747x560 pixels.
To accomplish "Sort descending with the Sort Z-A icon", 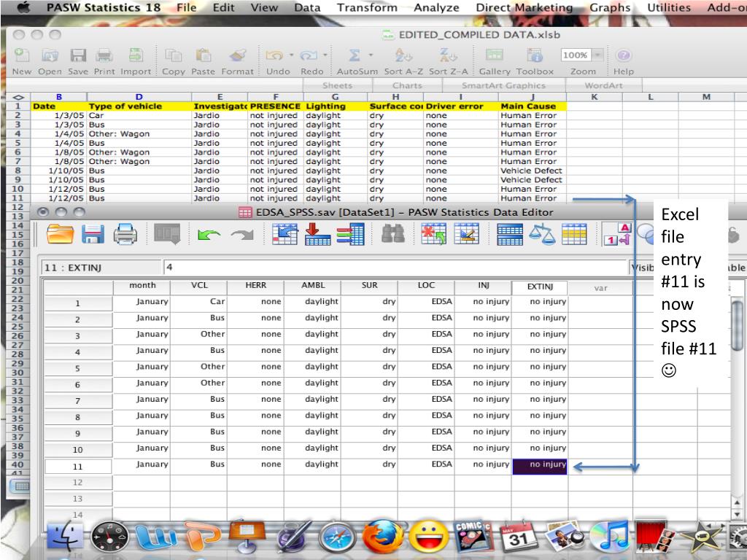I will (x=448, y=55).
